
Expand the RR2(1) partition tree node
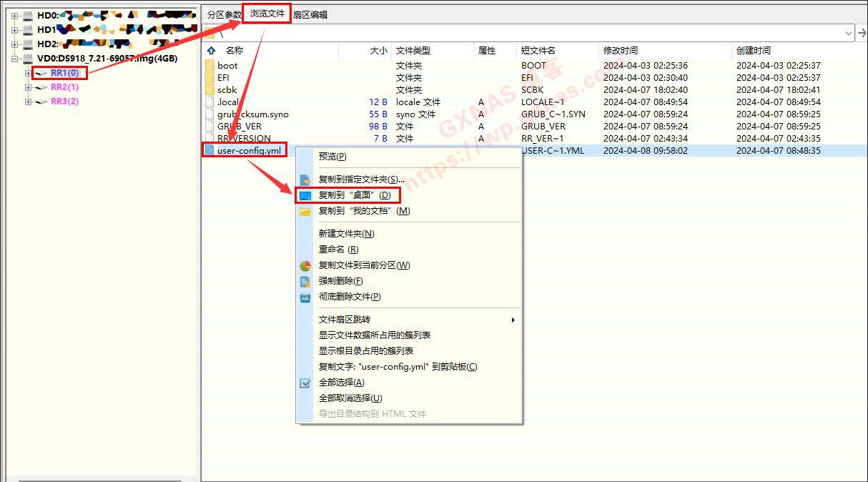point(29,87)
